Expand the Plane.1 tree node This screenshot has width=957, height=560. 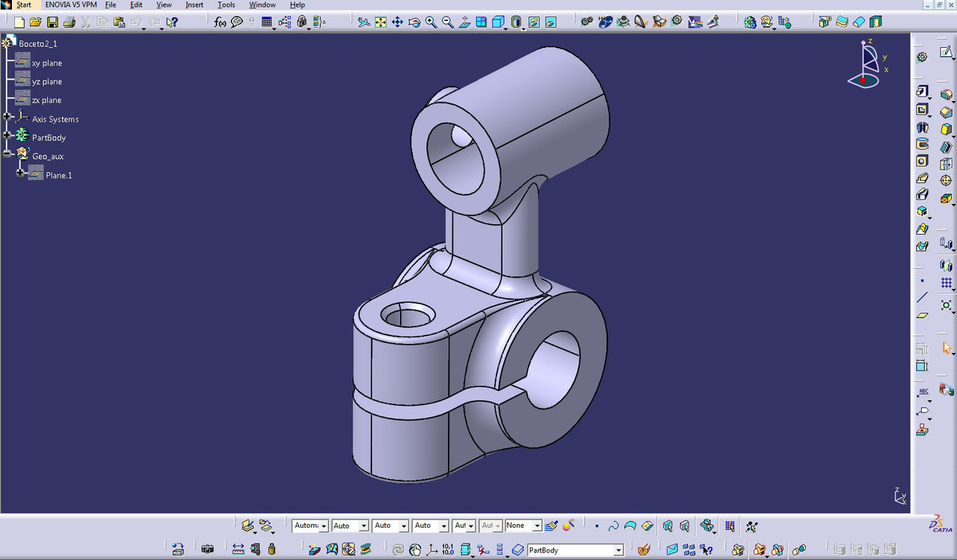(20, 173)
